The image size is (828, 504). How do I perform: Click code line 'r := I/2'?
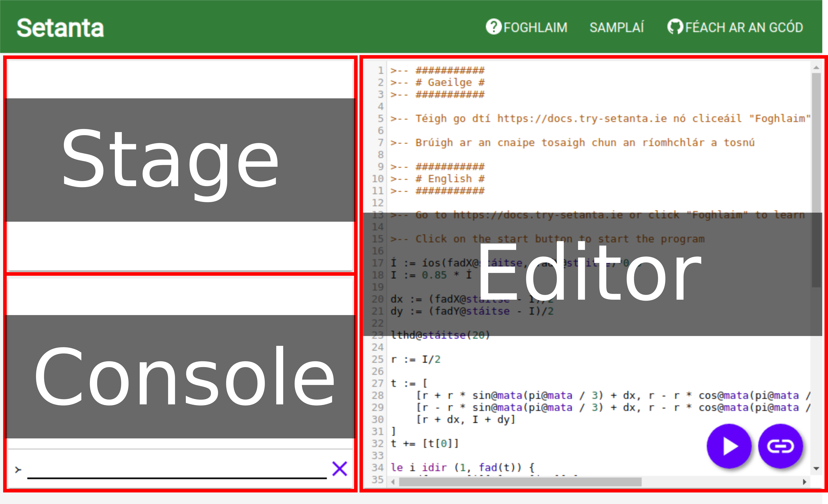click(x=416, y=360)
